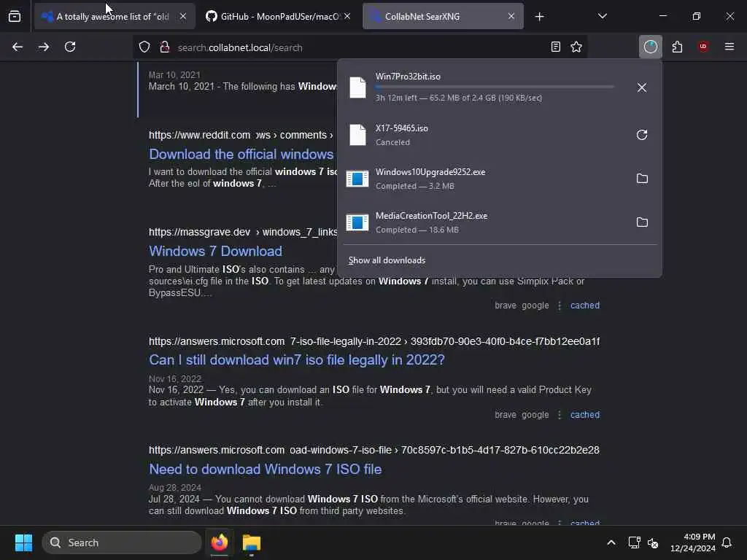Close the GitHub MoonPadUSer tab
The image size is (747, 560).
click(x=347, y=17)
